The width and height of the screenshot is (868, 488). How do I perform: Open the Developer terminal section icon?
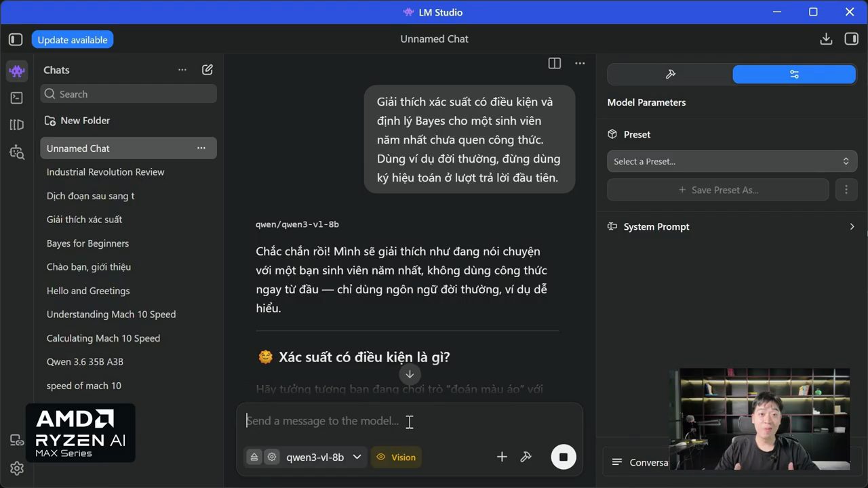pyautogui.click(x=17, y=98)
